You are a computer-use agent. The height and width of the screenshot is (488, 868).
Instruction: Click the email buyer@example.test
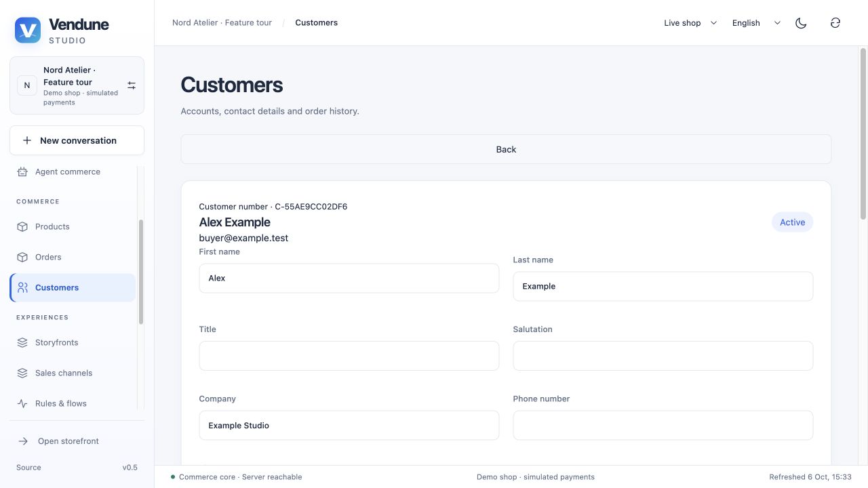tap(243, 238)
